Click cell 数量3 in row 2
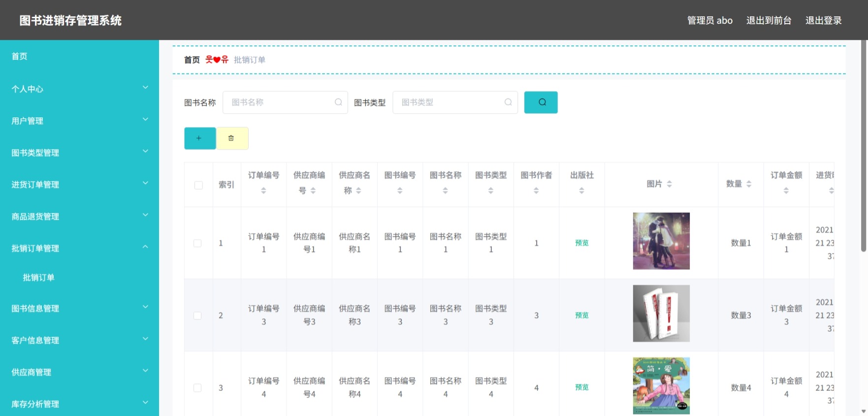 740,315
